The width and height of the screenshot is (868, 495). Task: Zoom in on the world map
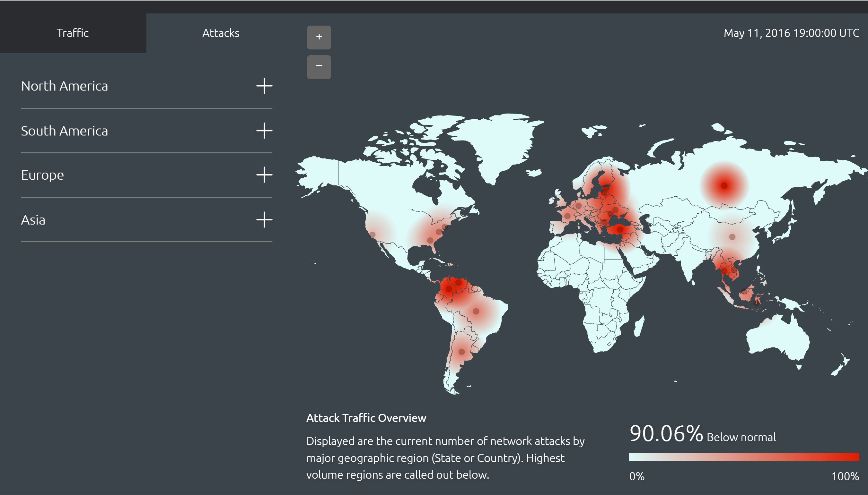(x=319, y=37)
